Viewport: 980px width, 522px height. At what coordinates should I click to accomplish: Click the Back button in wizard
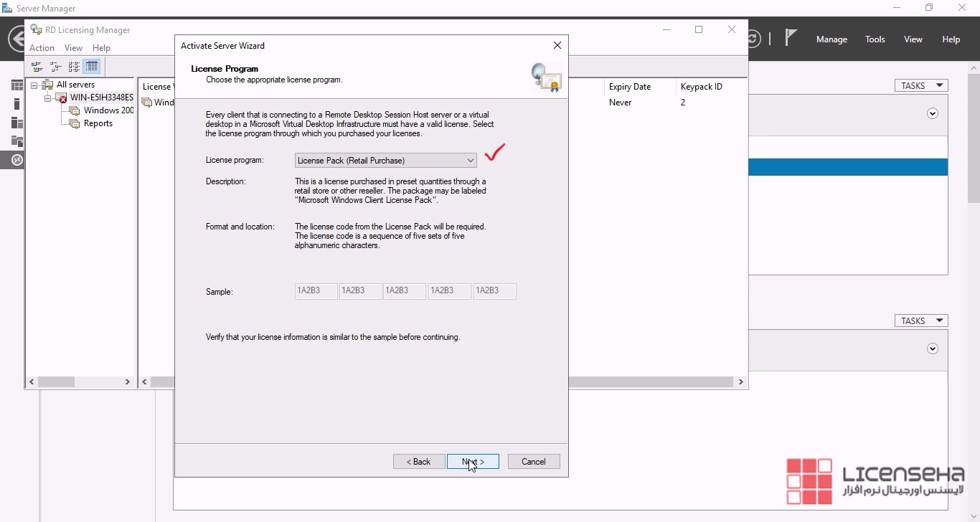pos(419,462)
